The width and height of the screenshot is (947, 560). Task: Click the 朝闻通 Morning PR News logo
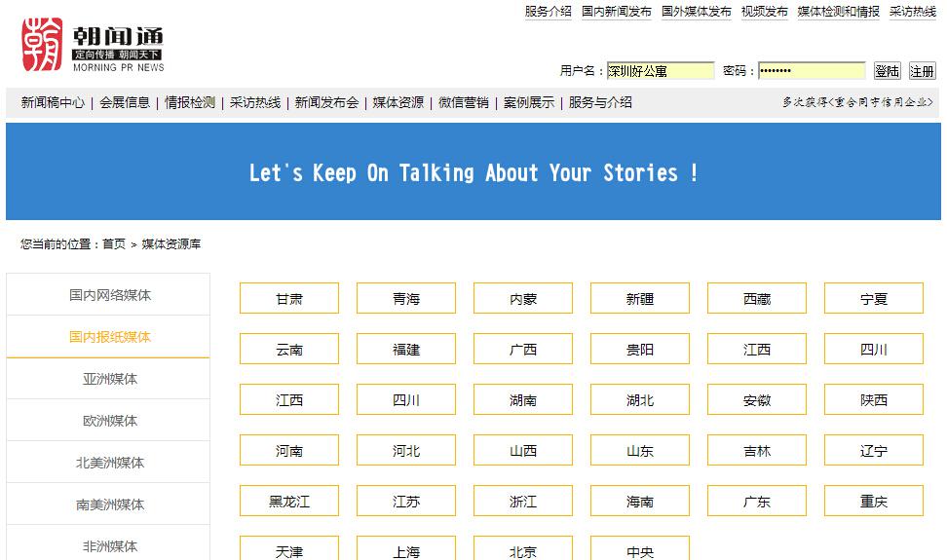pos(94,46)
